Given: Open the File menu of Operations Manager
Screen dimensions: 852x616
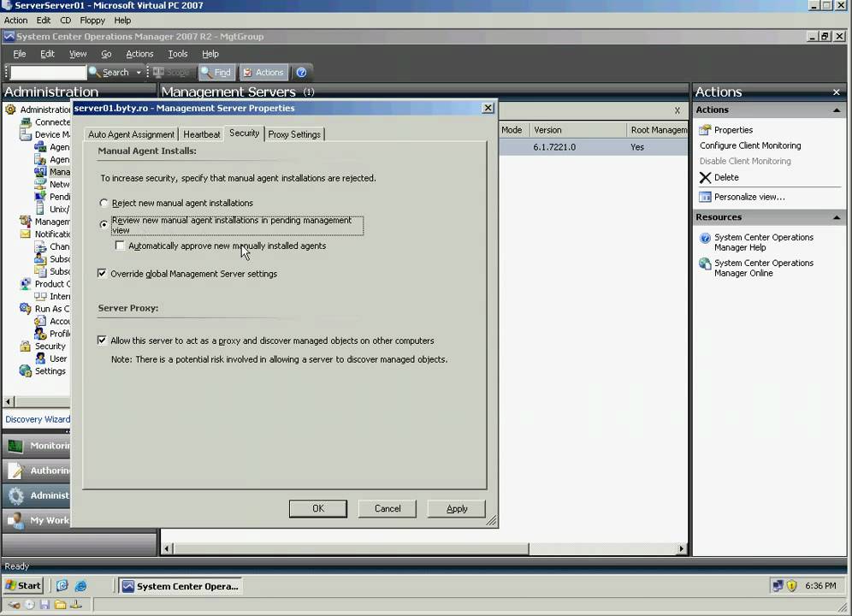Looking at the screenshot, I should point(20,54).
